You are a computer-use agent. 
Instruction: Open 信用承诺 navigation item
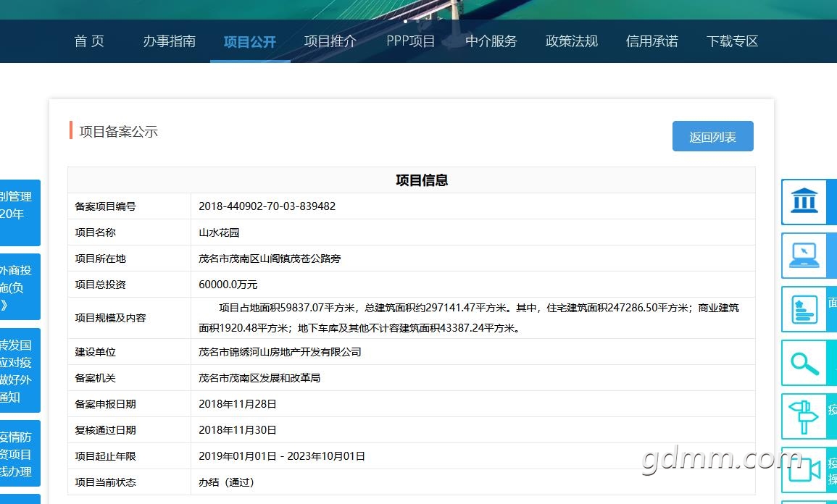tap(652, 41)
